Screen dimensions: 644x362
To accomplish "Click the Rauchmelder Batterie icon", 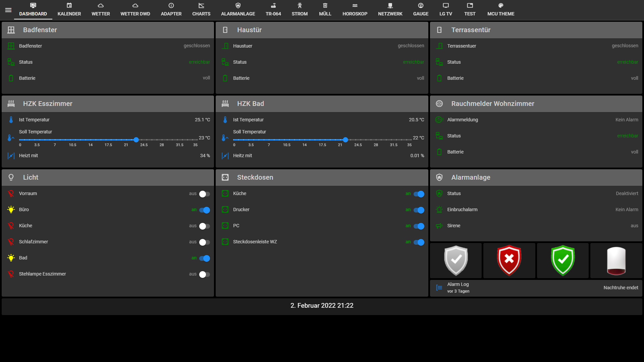I will [x=439, y=152].
